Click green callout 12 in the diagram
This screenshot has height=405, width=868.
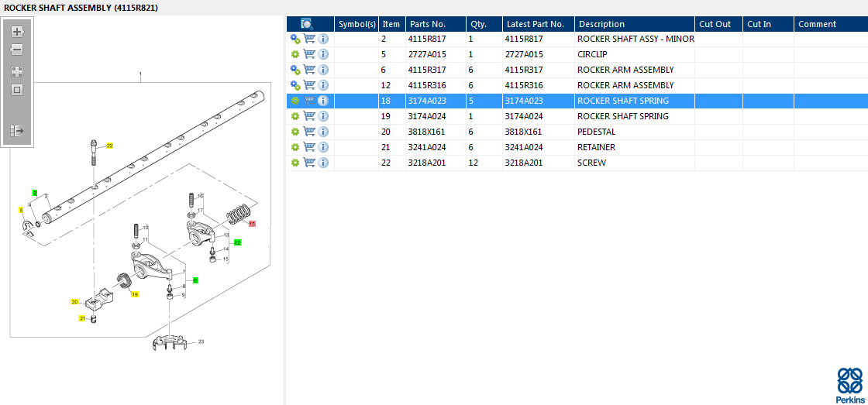coord(237,242)
